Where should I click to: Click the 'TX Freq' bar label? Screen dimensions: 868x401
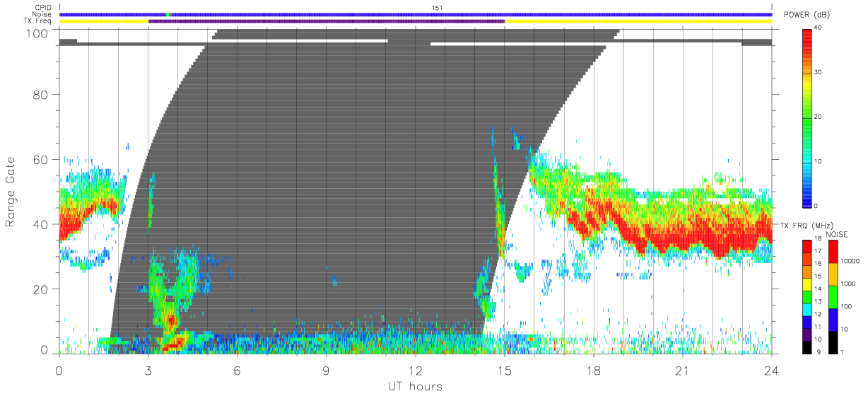[39, 21]
